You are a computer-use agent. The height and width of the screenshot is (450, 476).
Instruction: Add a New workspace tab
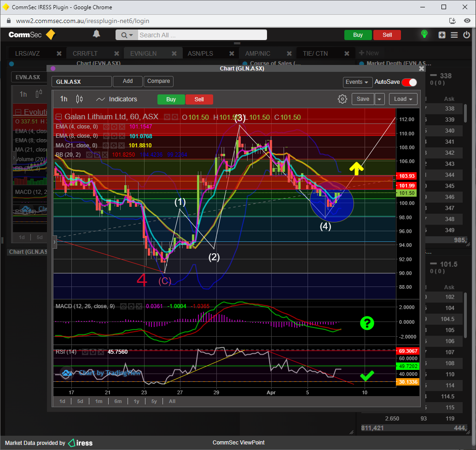pos(369,53)
